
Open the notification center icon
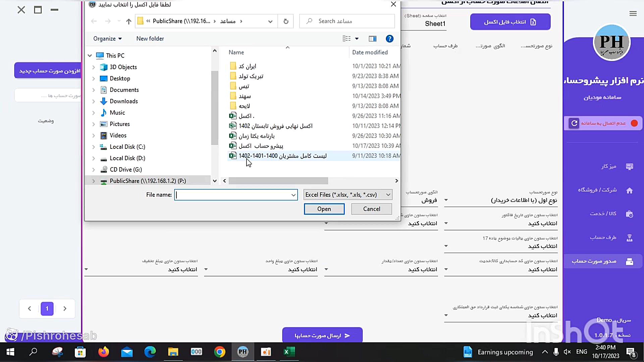(631, 353)
